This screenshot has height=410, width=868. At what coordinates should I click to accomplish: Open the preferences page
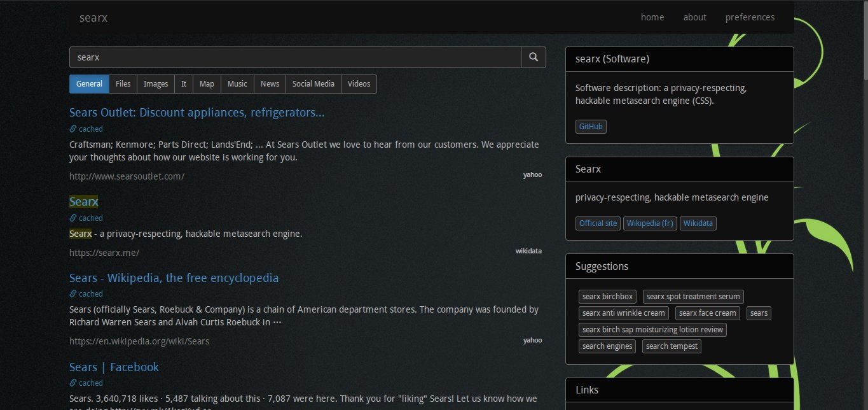tap(750, 17)
